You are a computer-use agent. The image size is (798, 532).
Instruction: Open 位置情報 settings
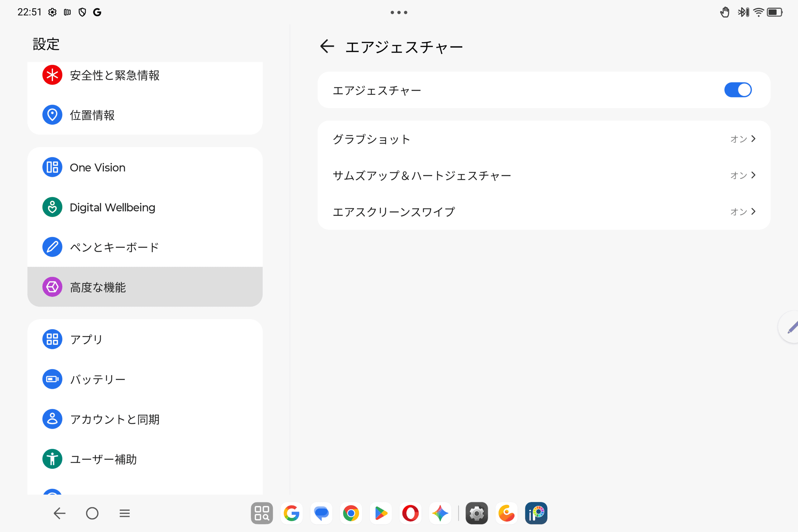pos(145,115)
